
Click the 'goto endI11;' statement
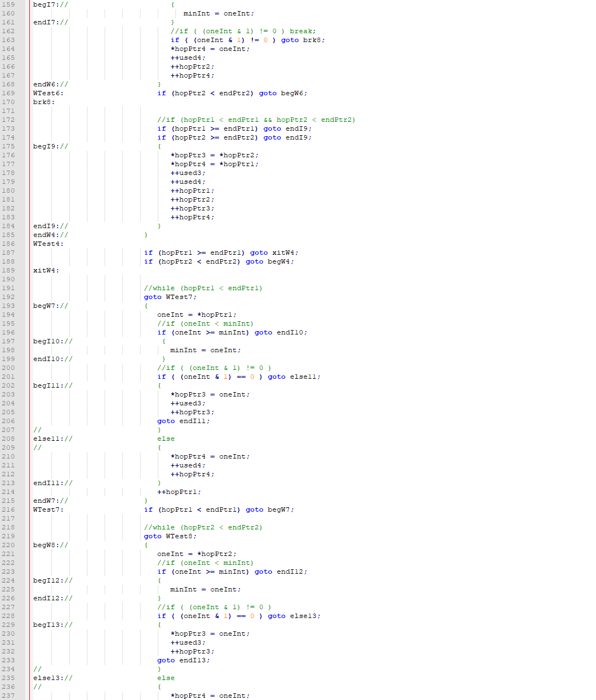(x=184, y=421)
